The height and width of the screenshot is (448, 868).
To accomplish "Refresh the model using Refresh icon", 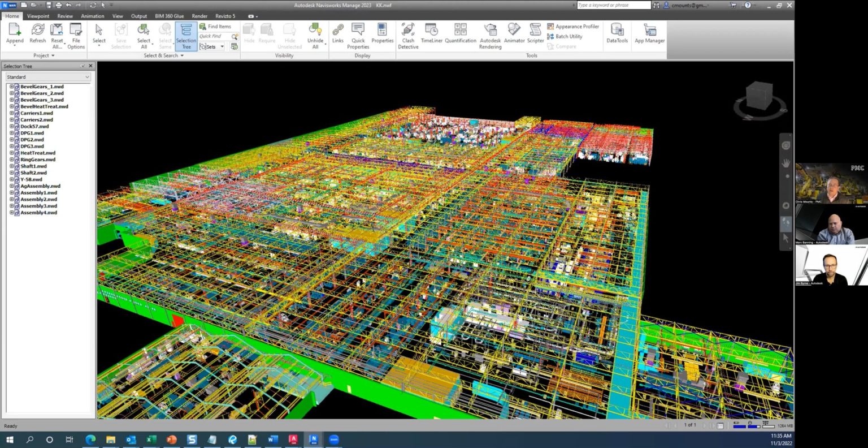I will 38,34.
